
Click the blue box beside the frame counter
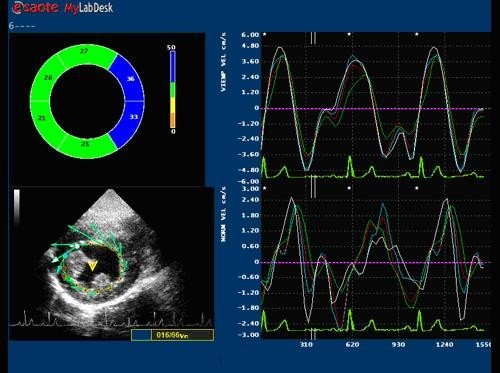coord(141,335)
